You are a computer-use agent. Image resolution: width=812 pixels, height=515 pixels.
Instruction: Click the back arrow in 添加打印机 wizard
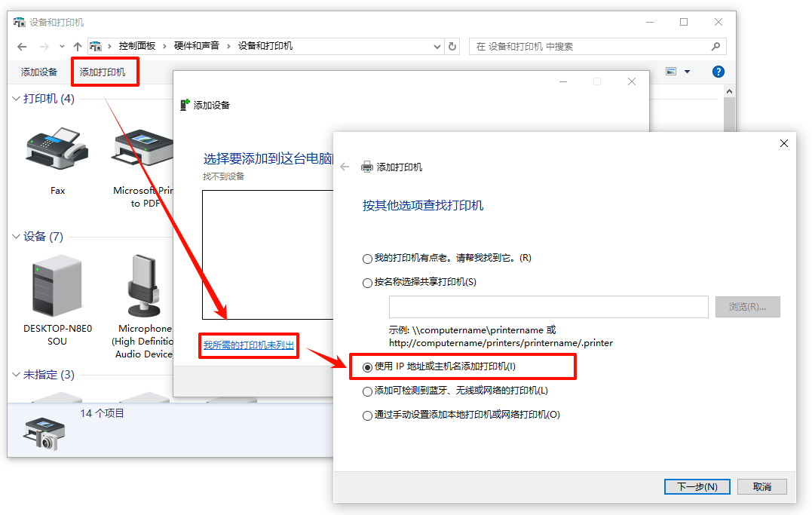point(345,167)
